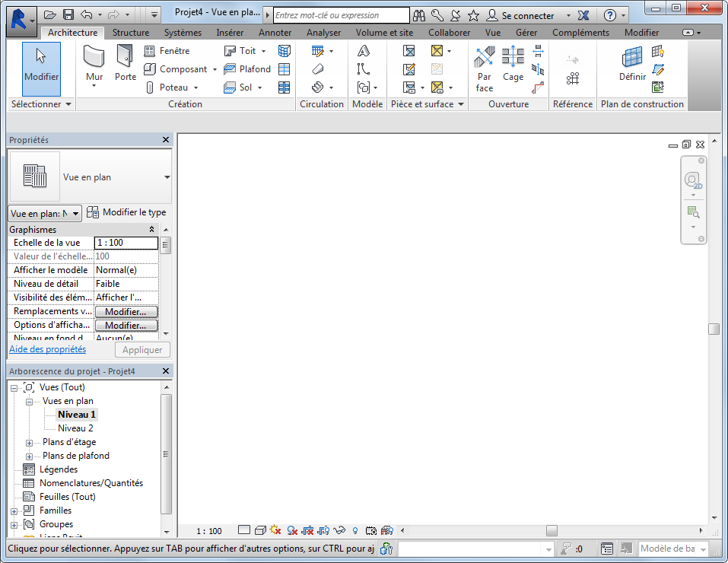The image size is (728, 563).
Task: Toggle show work plane icon above the reference plane icon
Action: click(x=658, y=51)
